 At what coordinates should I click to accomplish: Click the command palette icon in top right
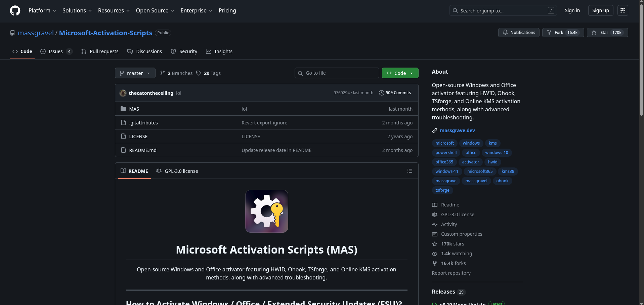(x=622, y=10)
